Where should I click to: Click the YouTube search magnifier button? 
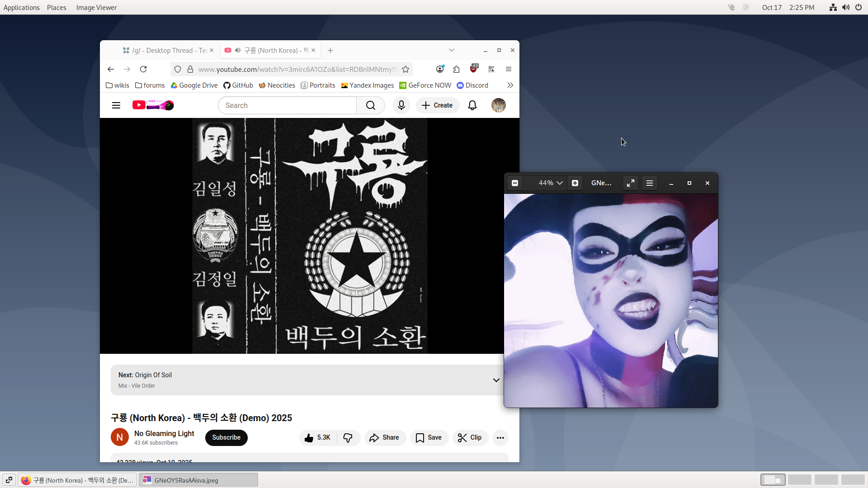[370, 105]
